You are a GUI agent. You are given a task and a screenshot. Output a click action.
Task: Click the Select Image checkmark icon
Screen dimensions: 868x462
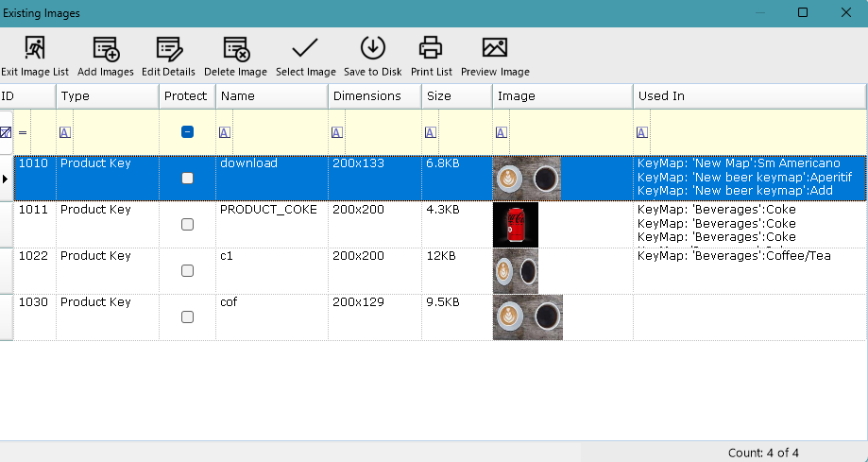305,56
